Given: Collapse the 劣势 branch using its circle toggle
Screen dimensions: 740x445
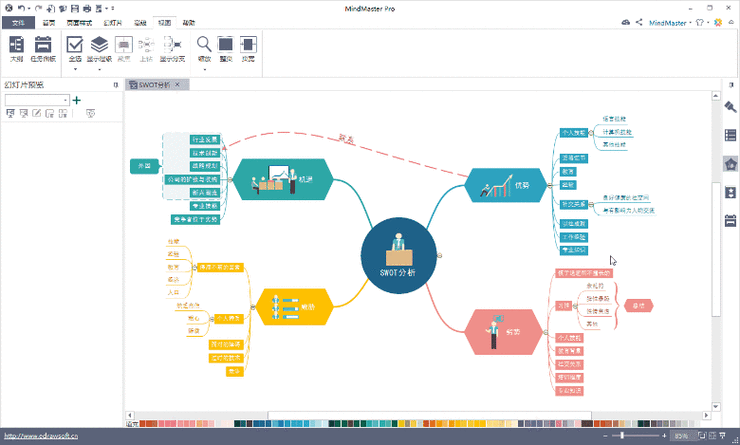Looking at the screenshot, I should tap(546, 332).
